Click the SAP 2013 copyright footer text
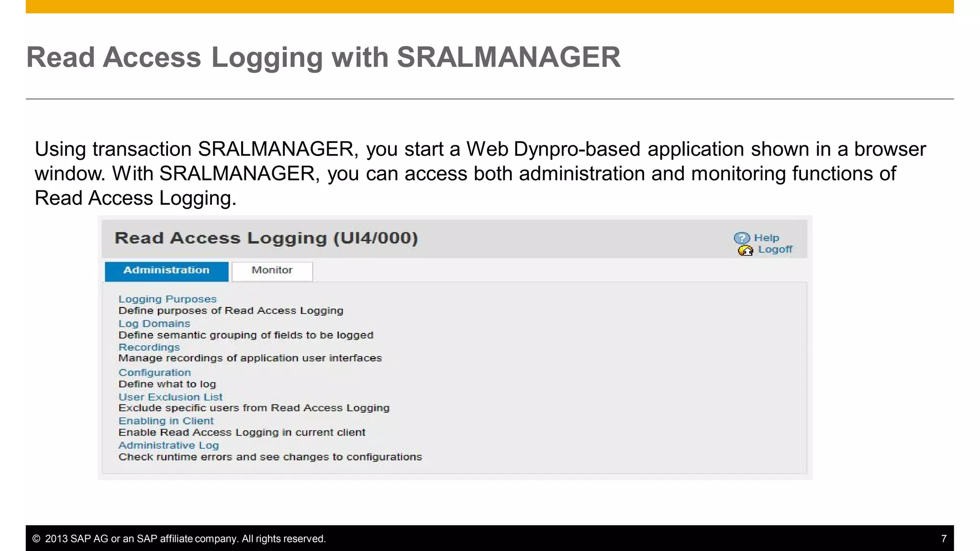This screenshot has width=980, height=551. tap(179, 539)
